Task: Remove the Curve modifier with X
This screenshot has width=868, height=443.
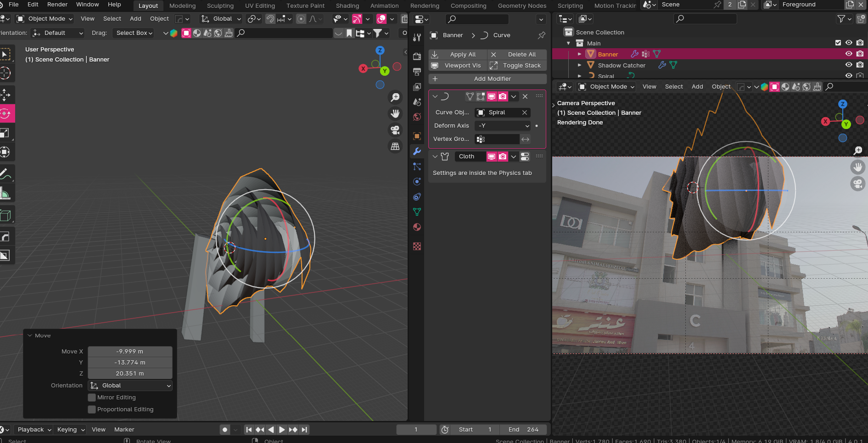Action: coord(525,96)
